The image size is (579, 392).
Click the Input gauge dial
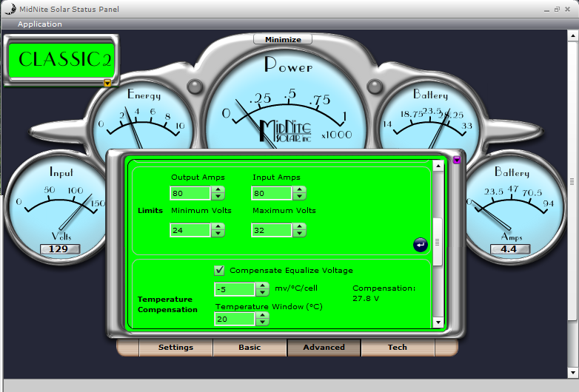(56, 206)
